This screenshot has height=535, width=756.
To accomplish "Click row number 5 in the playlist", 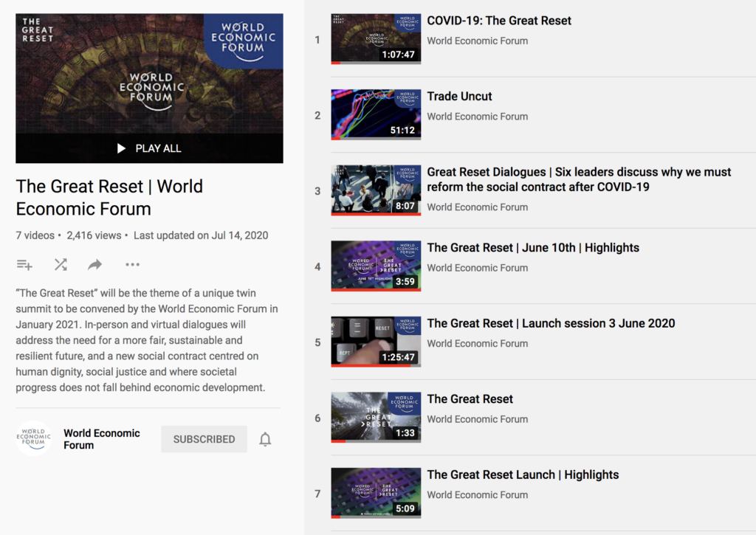I will pyautogui.click(x=317, y=342).
